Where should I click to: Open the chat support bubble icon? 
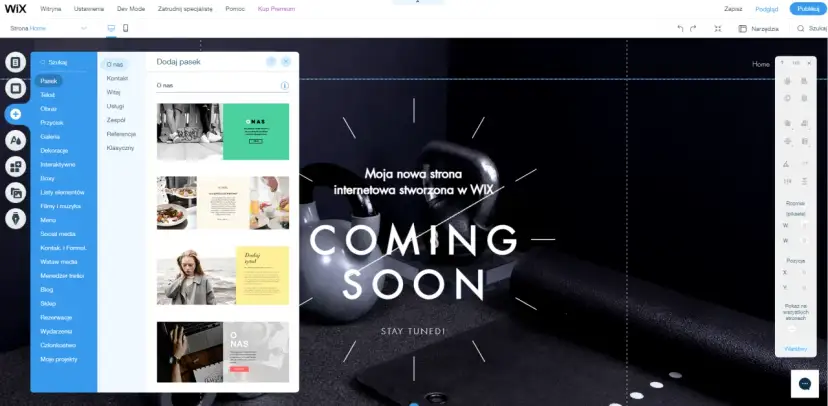[x=805, y=384]
